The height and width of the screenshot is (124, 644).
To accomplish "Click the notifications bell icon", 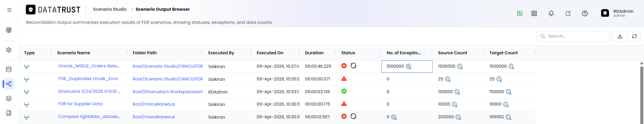I will click(551, 13).
